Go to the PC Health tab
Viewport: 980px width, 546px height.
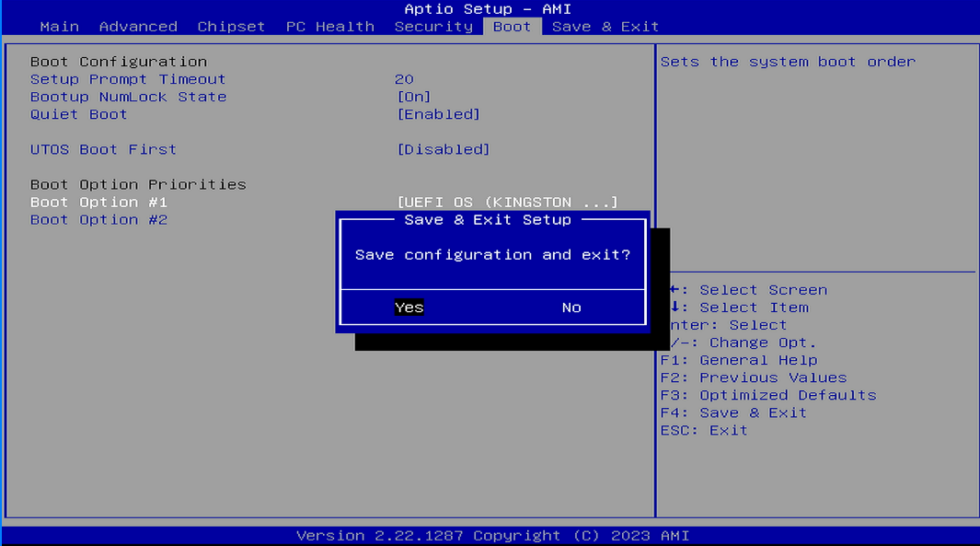(330, 27)
